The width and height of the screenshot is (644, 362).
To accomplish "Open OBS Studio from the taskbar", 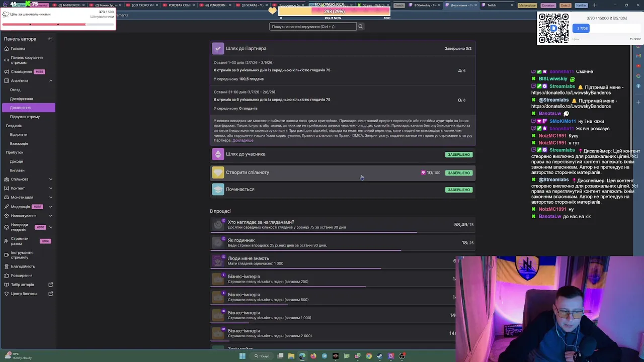I will 402,356.
